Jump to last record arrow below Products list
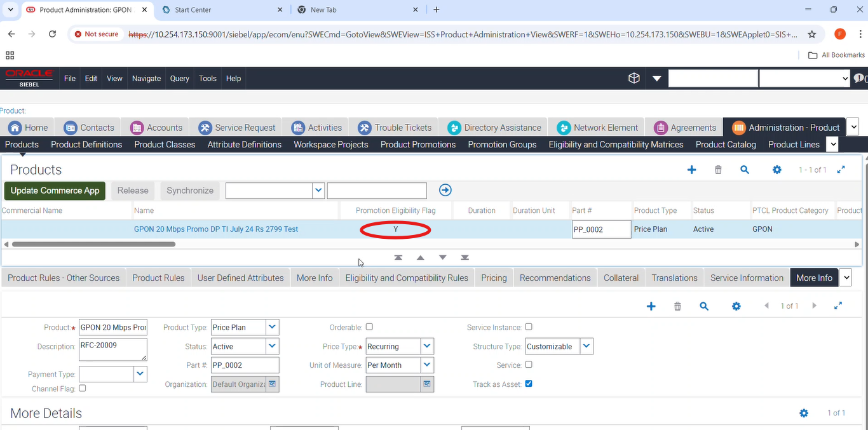Image resolution: width=868 pixels, height=430 pixels. click(x=465, y=258)
